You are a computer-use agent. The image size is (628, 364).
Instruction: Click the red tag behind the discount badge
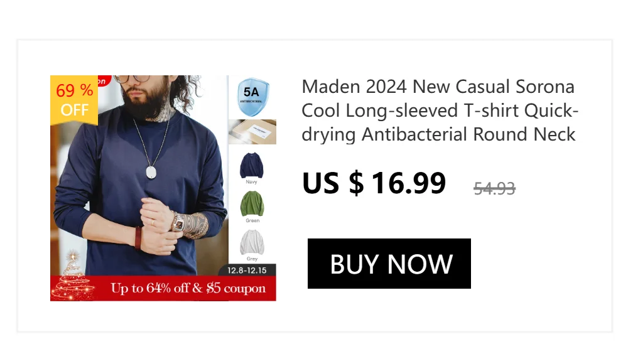102,81
